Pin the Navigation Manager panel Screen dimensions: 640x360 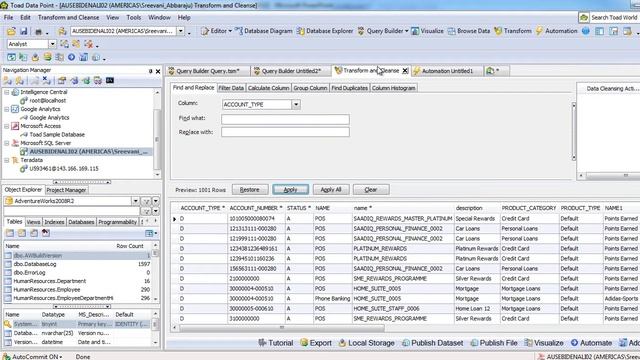pos(150,71)
